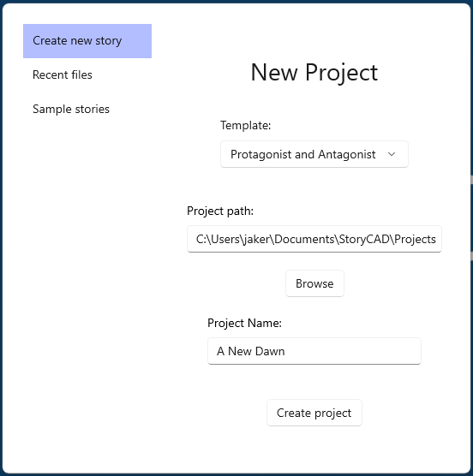
Task: Click the Project Name: label
Action: (x=244, y=323)
